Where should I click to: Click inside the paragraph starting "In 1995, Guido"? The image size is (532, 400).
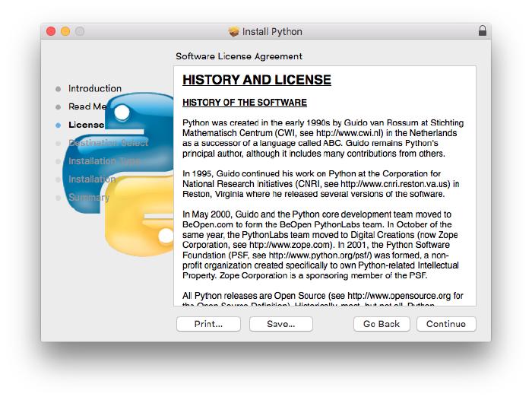coord(321,184)
